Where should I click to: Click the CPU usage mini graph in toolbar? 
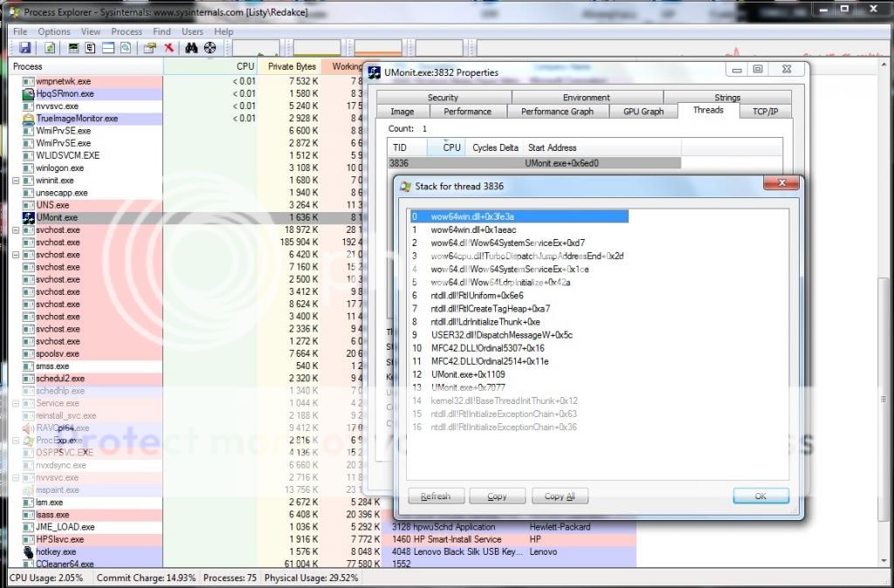click(256, 48)
